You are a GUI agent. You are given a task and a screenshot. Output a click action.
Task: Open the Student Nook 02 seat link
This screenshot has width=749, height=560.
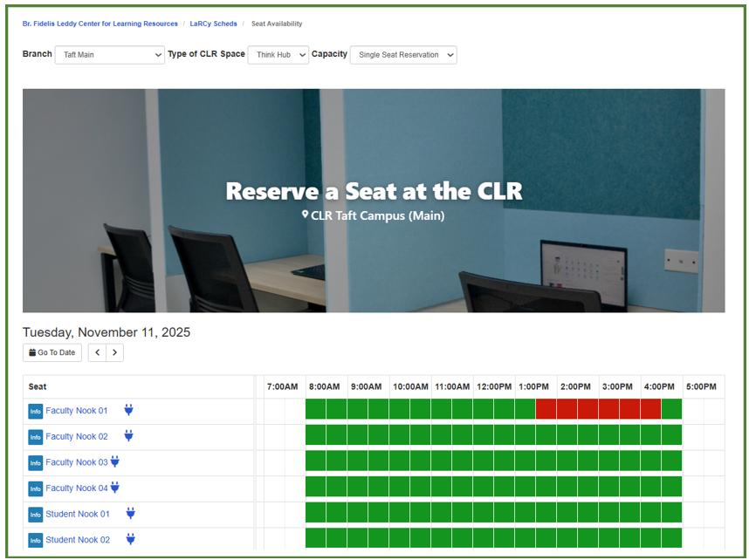click(78, 540)
